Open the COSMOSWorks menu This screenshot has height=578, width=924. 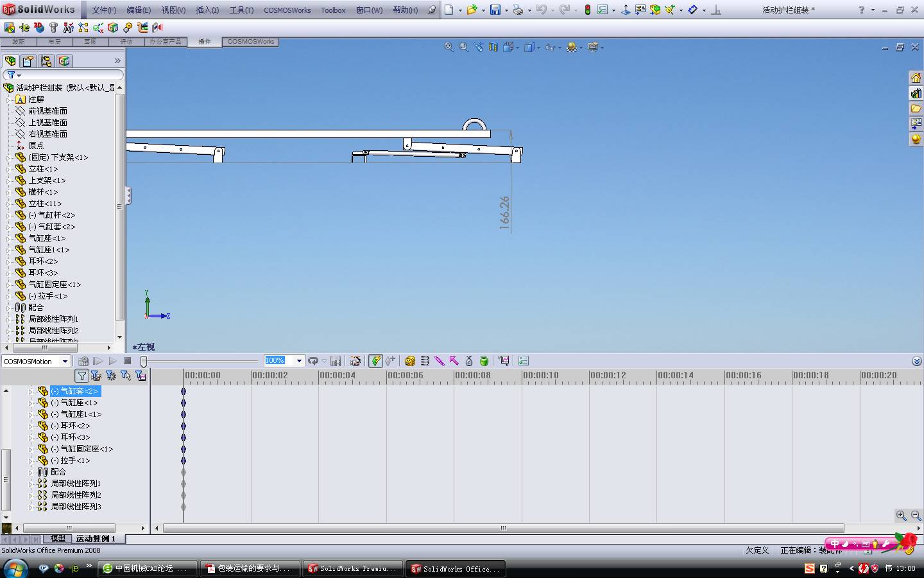tap(287, 10)
